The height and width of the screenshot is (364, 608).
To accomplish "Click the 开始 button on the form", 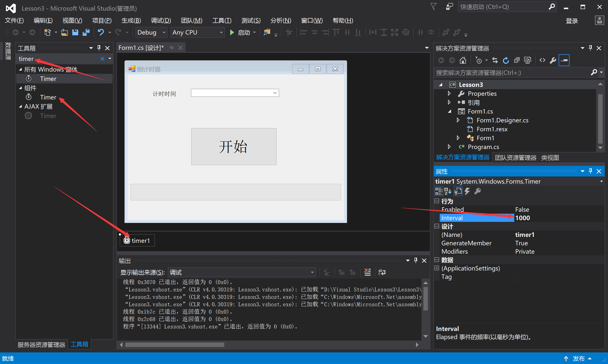I will click(234, 147).
